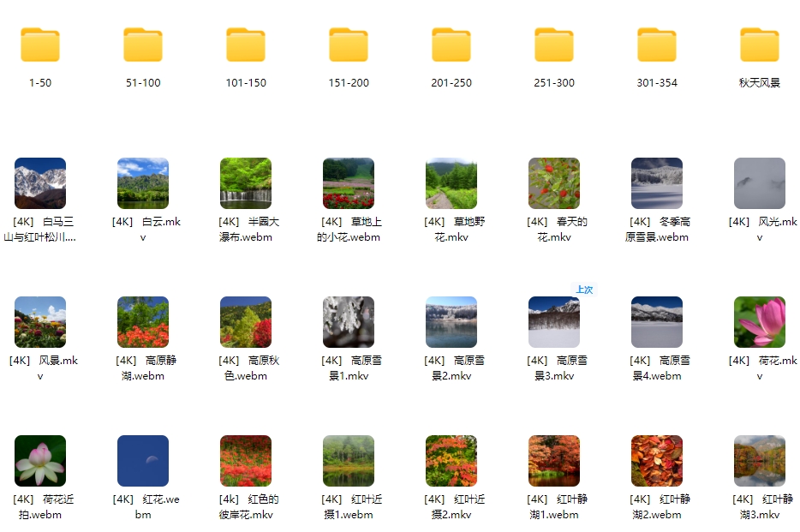
Task: Open the 51-100 folder
Action: point(143,45)
